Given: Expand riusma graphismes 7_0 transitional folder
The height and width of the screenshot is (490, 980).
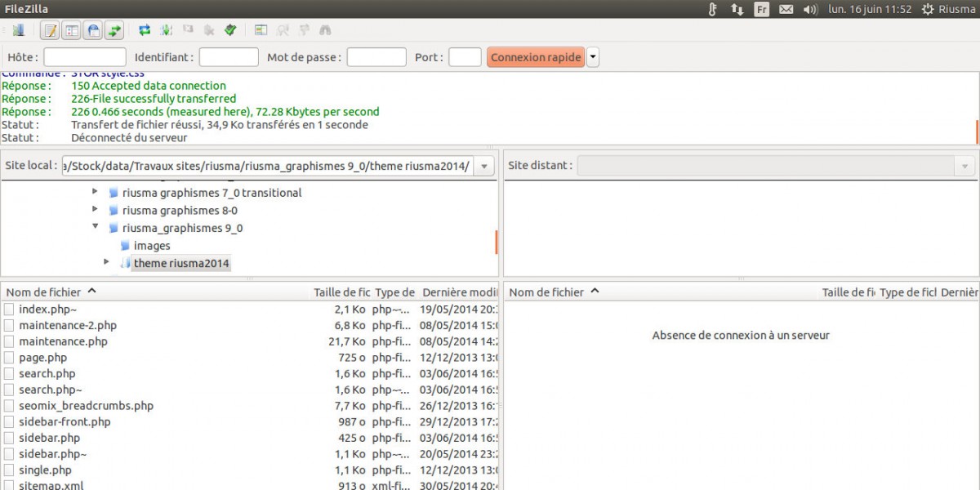Looking at the screenshot, I should pos(96,192).
